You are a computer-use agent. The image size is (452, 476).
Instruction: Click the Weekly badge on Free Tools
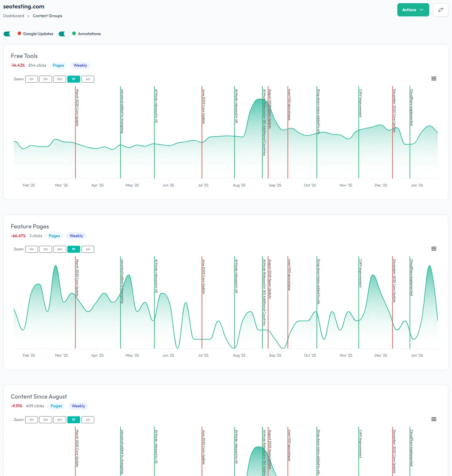point(80,65)
